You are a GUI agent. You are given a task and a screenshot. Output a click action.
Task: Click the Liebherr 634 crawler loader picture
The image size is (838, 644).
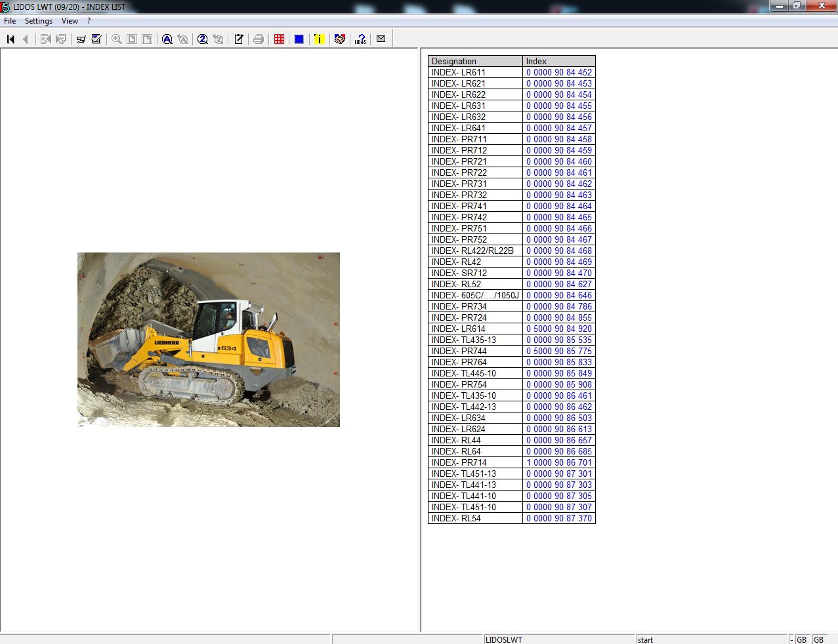click(x=209, y=340)
